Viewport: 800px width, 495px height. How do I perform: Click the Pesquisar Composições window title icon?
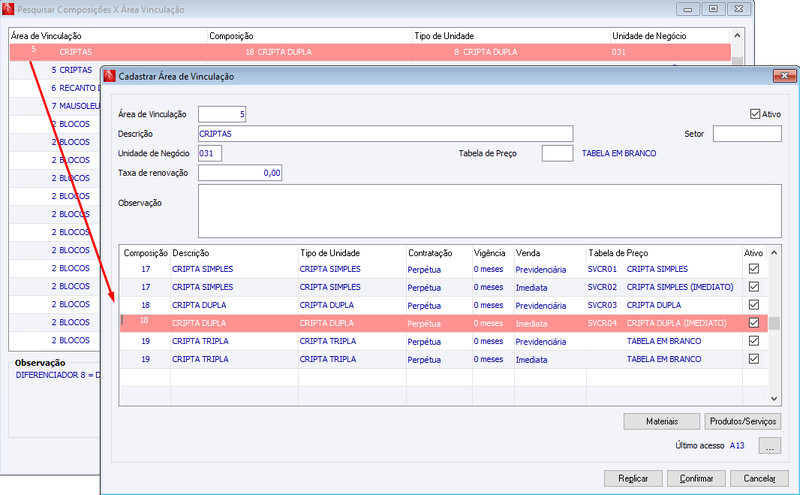(8, 9)
